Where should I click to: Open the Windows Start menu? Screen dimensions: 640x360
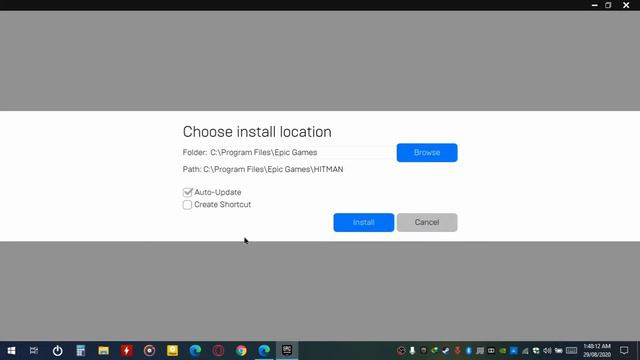point(11,351)
